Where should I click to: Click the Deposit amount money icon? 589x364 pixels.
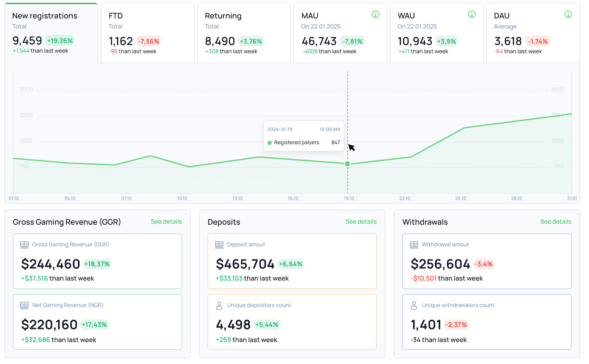[x=219, y=244]
